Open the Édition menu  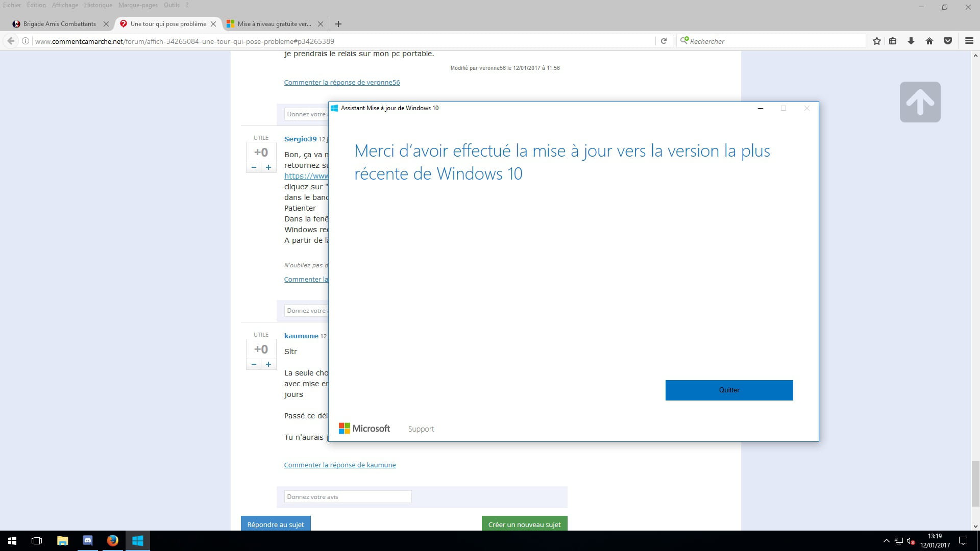[x=36, y=5]
